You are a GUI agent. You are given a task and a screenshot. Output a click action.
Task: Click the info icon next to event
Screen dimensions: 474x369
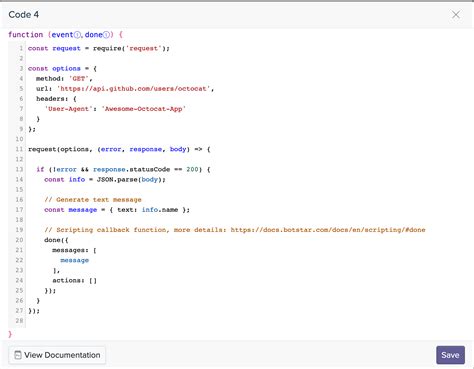pyautogui.click(x=77, y=35)
